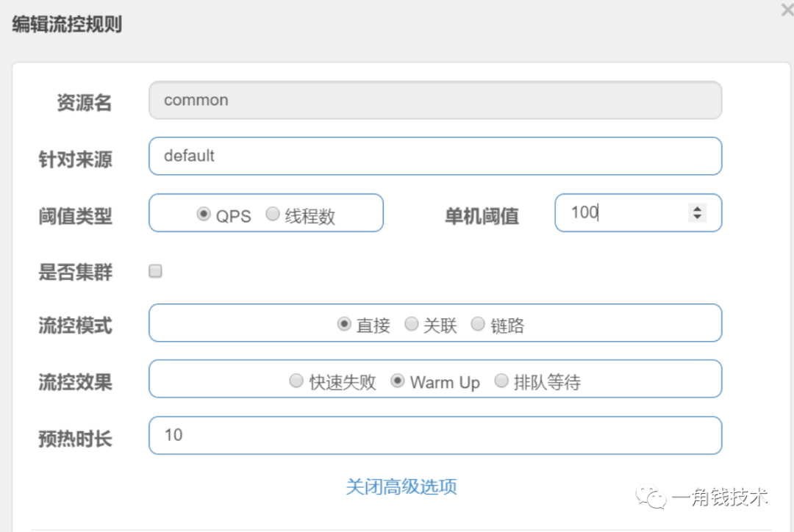This screenshot has height=532, width=794.
Task: Close the 编辑流控规则 dialog
Action: [x=787, y=10]
